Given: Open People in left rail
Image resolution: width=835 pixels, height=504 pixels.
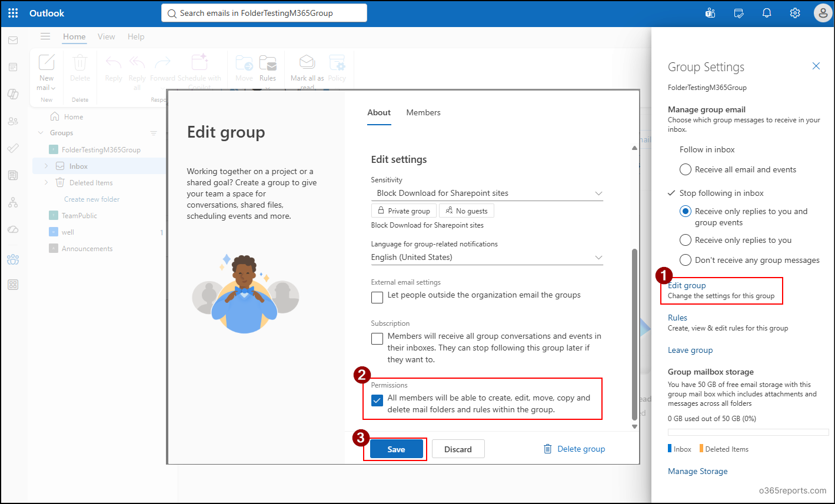Looking at the screenshot, I should 13,121.
